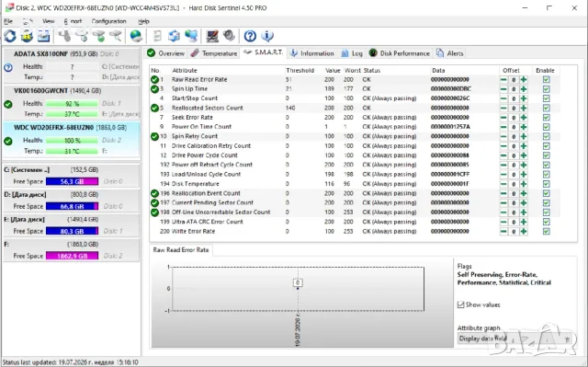Uncheck Enable box for Raw Read Error Rate
This screenshot has width=588, height=367.
(546, 79)
